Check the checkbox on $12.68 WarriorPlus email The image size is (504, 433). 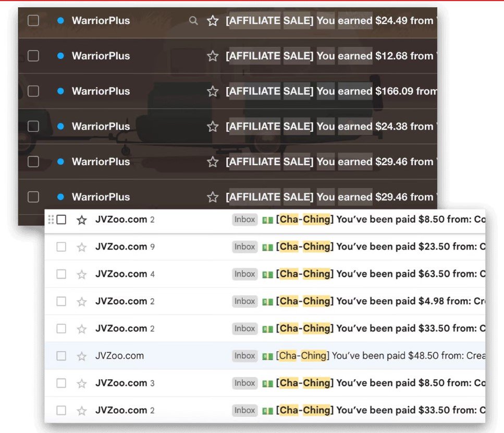click(x=33, y=56)
